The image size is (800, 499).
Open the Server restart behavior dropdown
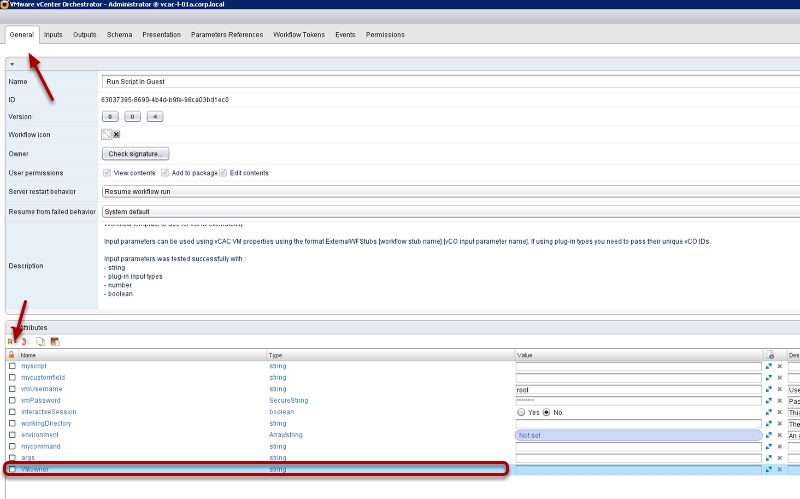450,191
